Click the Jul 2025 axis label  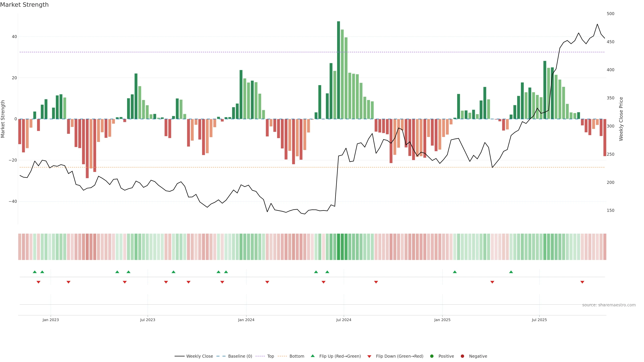(x=539, y=320)
